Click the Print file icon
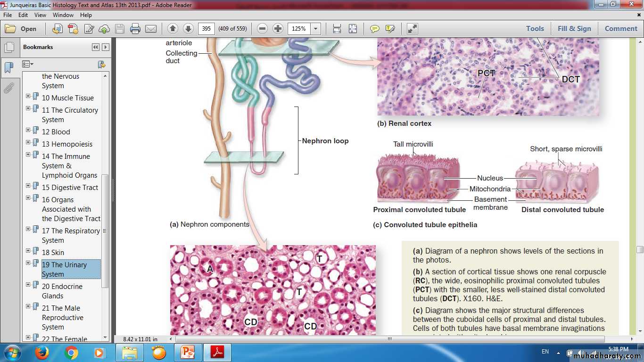The image size is (644, 362). (135, 29)
